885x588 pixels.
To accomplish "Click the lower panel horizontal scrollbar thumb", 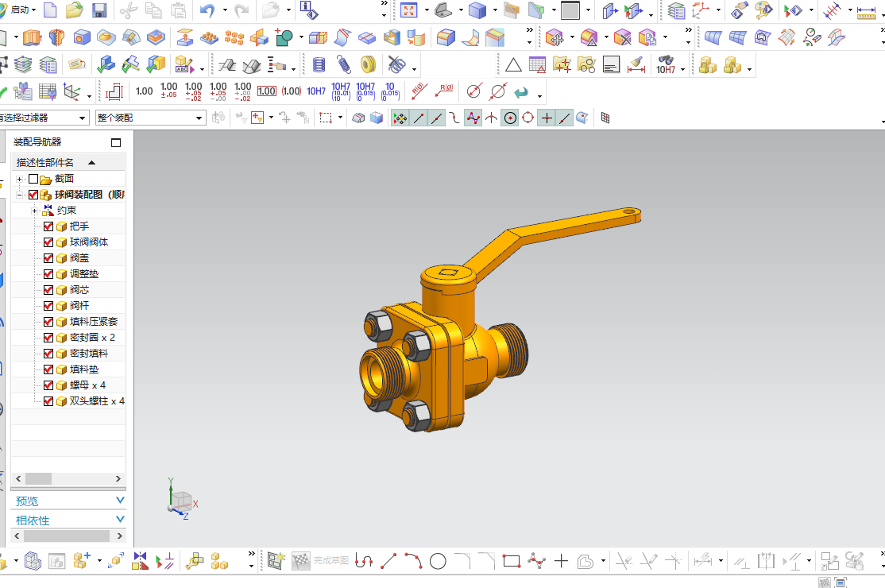I will pyautogui.click(x=65, y=536).
